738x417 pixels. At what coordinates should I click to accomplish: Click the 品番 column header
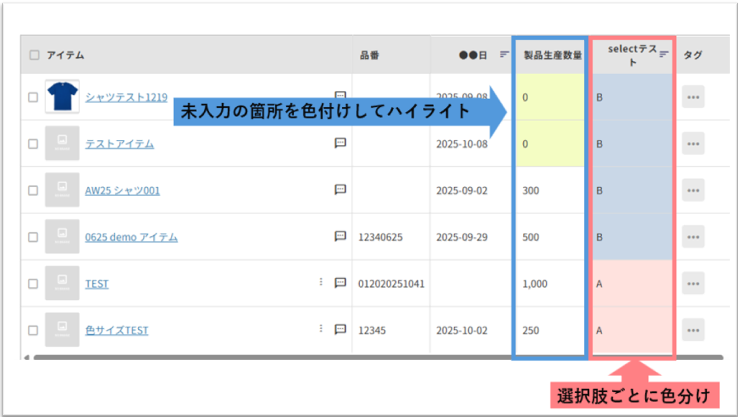tap(370, 55)
